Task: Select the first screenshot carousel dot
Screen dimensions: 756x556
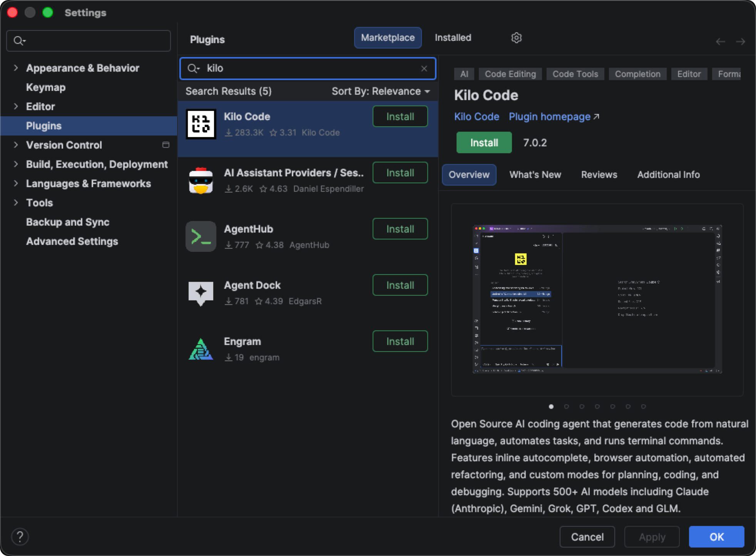Action: pyautogui.click(x=551, y=406)
